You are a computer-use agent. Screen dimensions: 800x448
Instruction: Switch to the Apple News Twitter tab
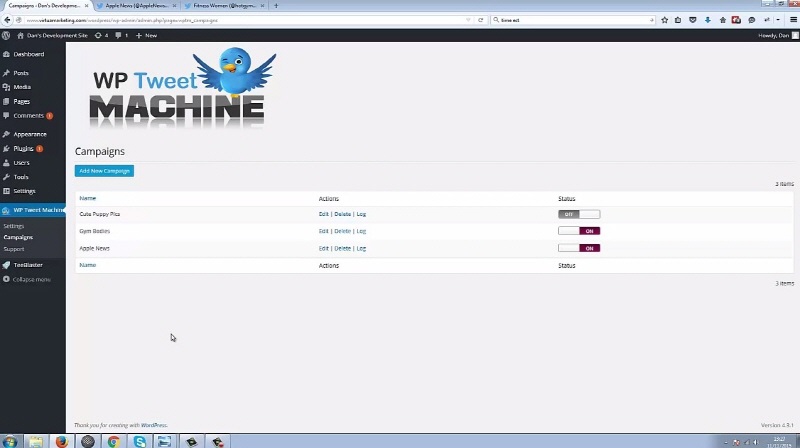click(136, 6)
